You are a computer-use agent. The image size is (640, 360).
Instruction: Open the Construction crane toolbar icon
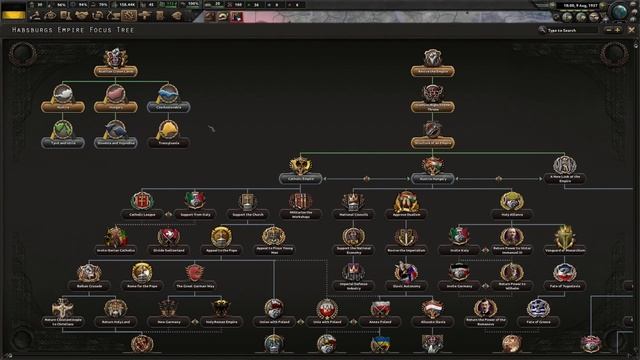tap(113, 16)
